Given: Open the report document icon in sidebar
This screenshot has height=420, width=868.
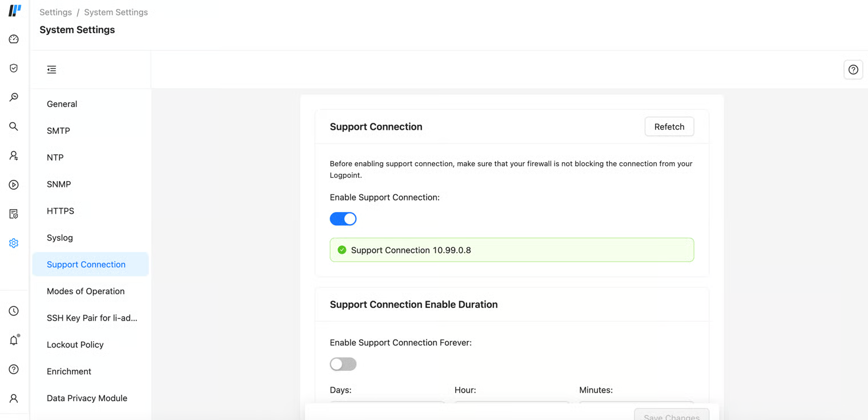Looking at the screenshot, I should [14, 214].
